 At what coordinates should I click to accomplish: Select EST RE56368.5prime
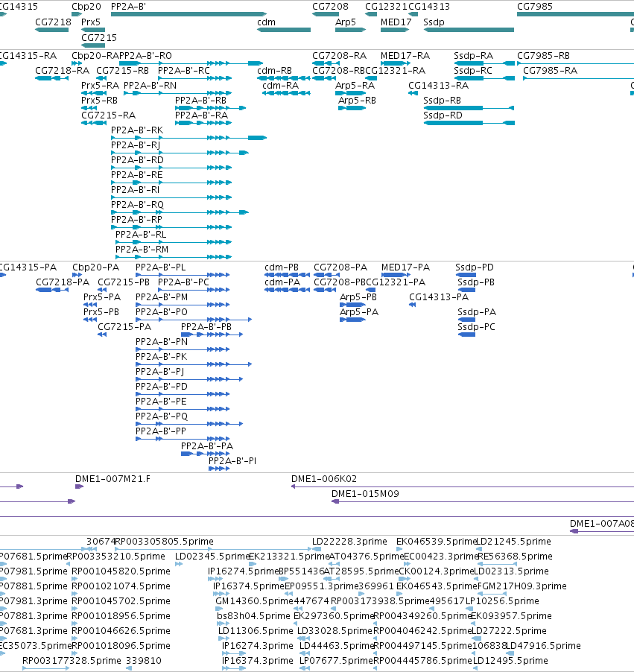[514, 557]
